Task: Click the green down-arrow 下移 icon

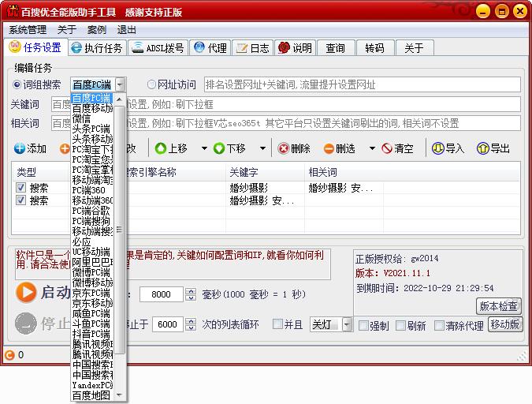Action: [x=219, y=148]
